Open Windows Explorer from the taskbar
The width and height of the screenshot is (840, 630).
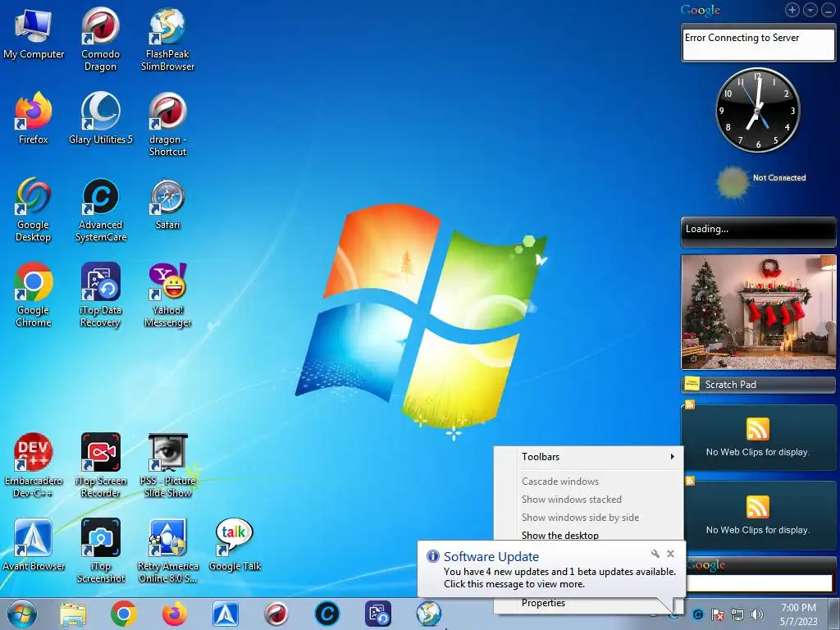tap(73, 614)
